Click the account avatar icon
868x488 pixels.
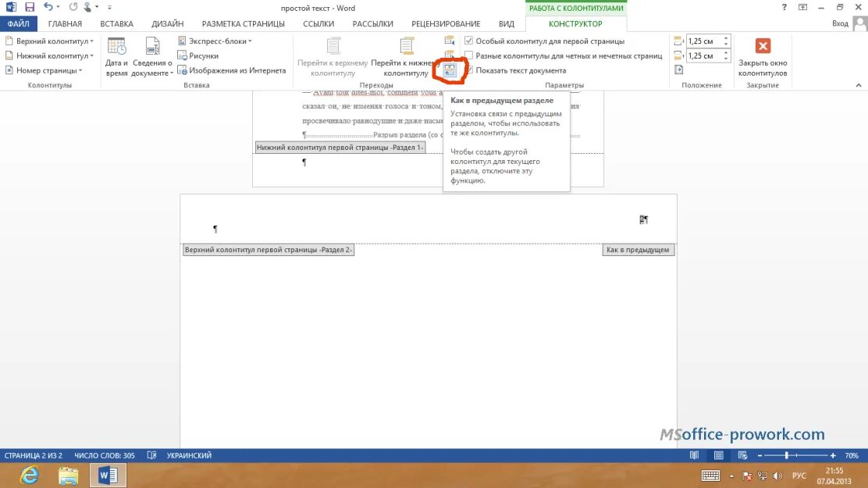(859, 23)
